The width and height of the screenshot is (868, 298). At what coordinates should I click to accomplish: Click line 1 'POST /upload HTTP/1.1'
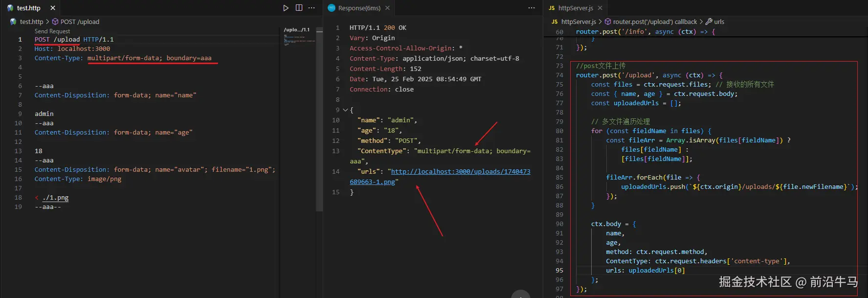[74, 40]
